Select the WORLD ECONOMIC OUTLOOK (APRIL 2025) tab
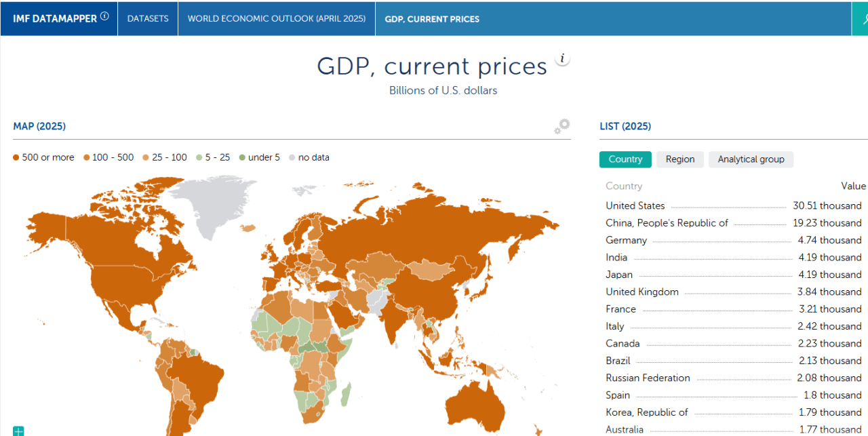This screenshot has height=436, width=868. tap(276, 18)
